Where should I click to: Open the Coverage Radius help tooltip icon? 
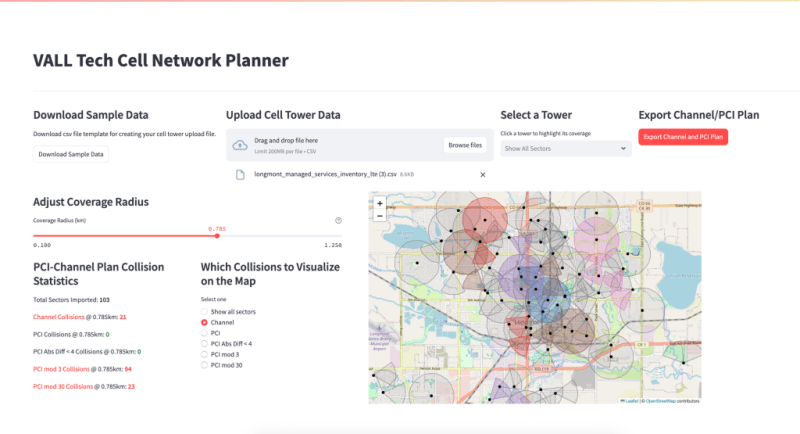tap(339, 220)
